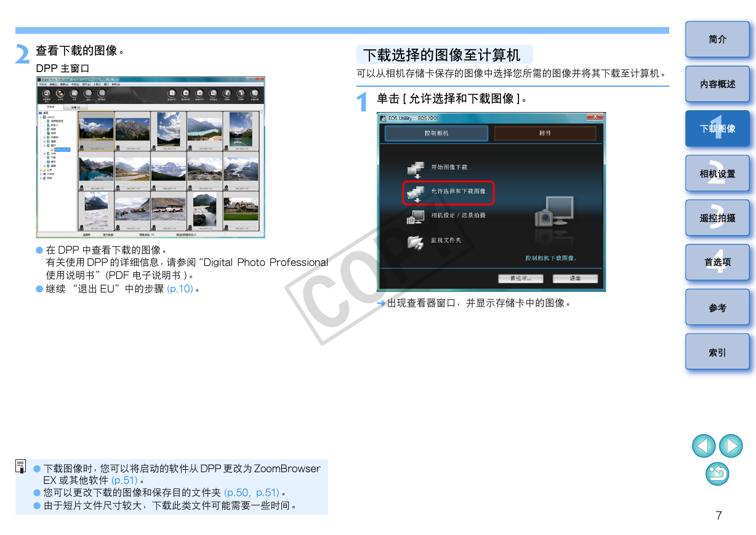
Task: Close the EOS Utility window
Action: pos(595,118)
